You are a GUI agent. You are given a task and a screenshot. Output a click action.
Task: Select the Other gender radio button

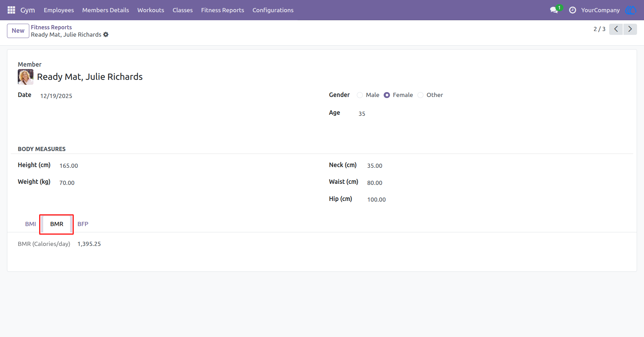[421, 95]
